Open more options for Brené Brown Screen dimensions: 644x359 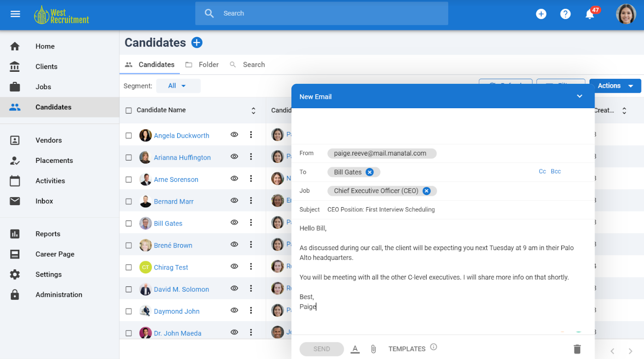coord(251,244)
